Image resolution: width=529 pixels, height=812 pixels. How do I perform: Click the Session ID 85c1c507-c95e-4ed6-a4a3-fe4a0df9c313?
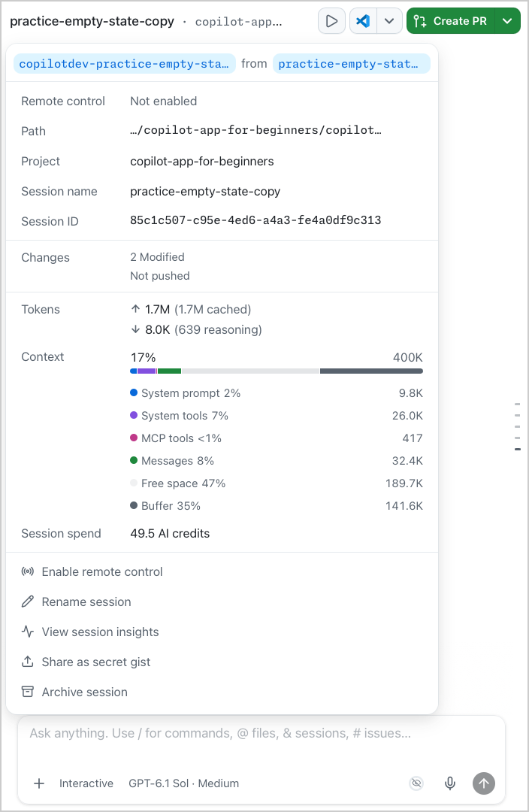(255, 220)
